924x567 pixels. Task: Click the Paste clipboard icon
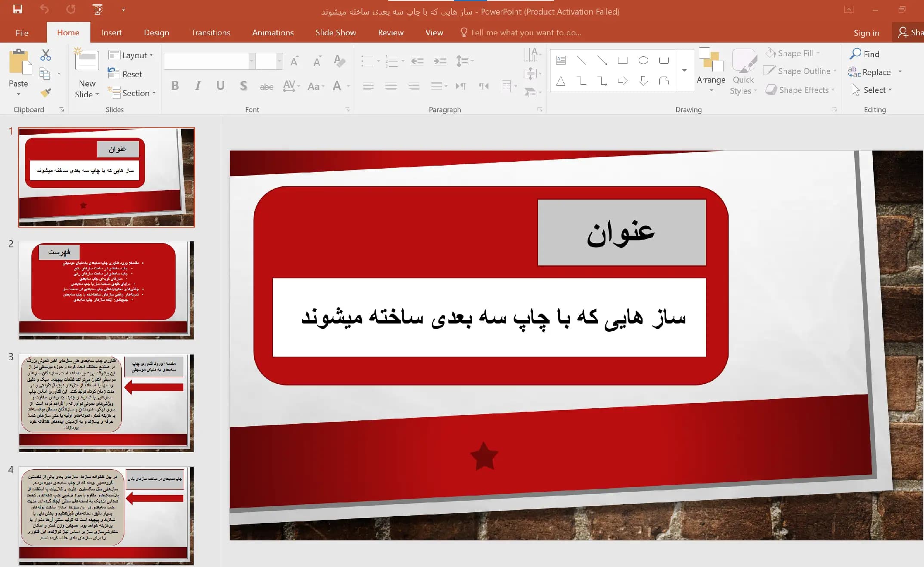[x=20, y=61]
